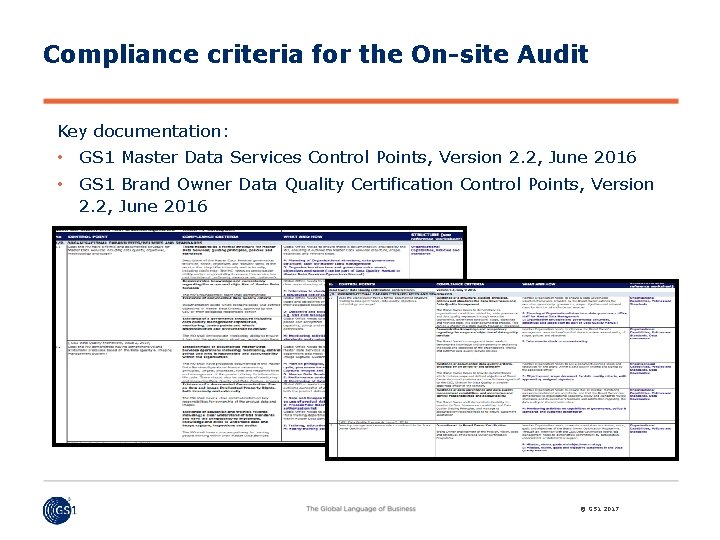Click the '© GS1 2017' copyright text
720x540 pixels.
pos(600,509)
